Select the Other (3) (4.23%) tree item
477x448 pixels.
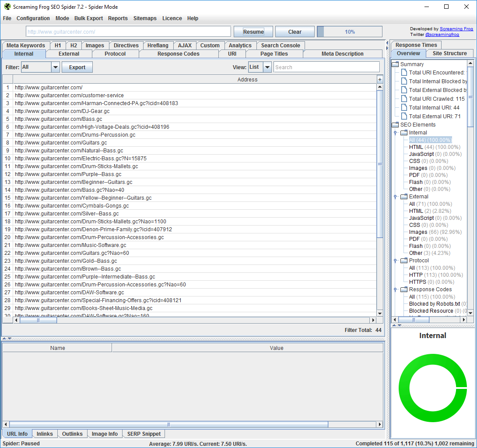click(430, 253)
